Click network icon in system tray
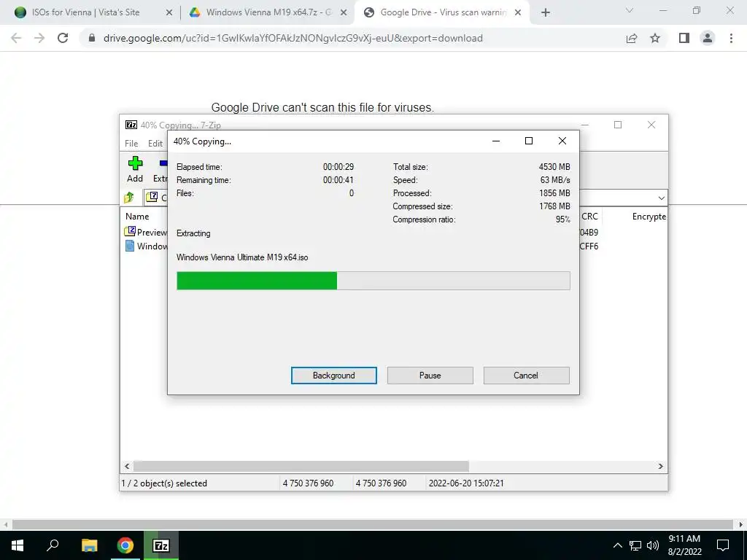The height and width of the screenshot is (560, 747). (x=635, y=545)
